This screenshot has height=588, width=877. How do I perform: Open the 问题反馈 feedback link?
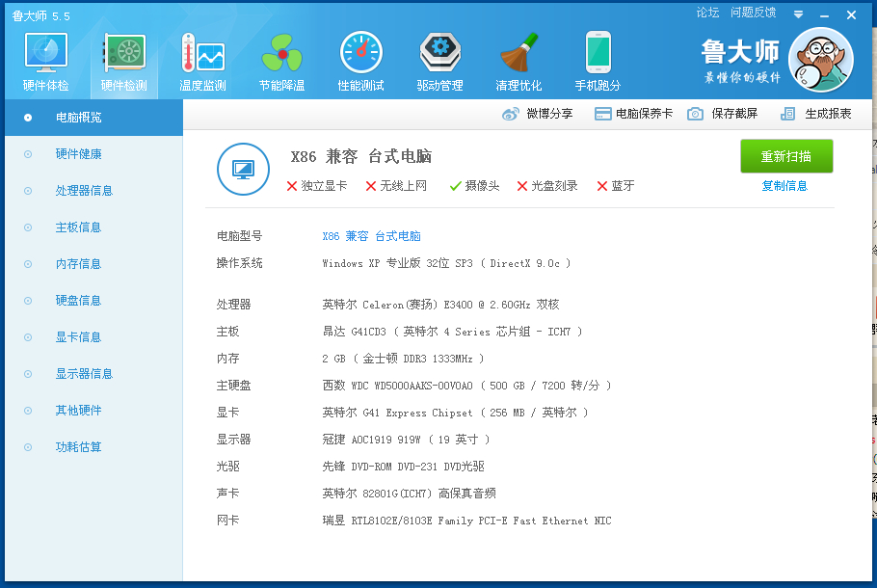pyautogui.click(x=753, y=13)
